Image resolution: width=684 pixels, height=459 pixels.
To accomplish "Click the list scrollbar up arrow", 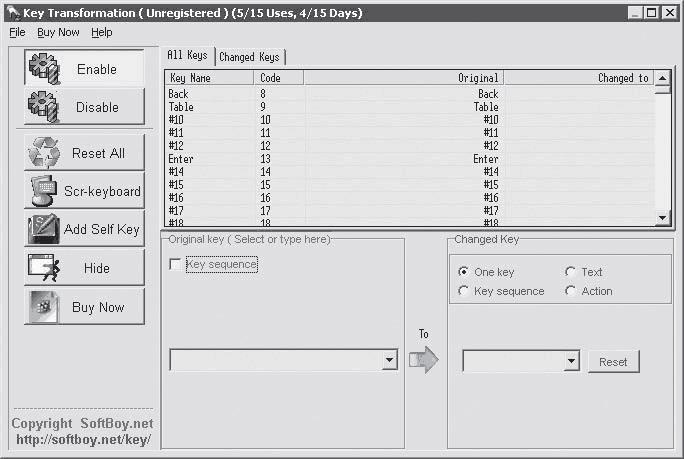I will [663, 78].
